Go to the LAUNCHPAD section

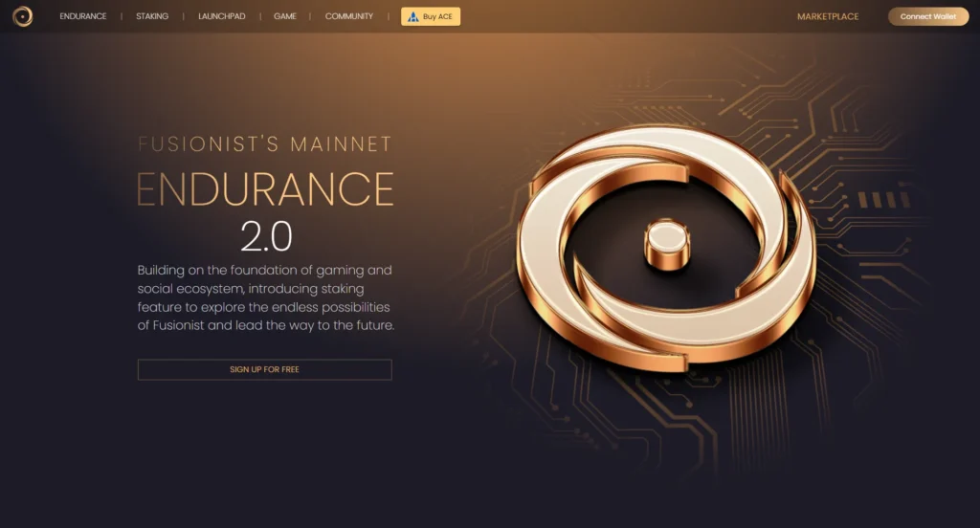222,16
